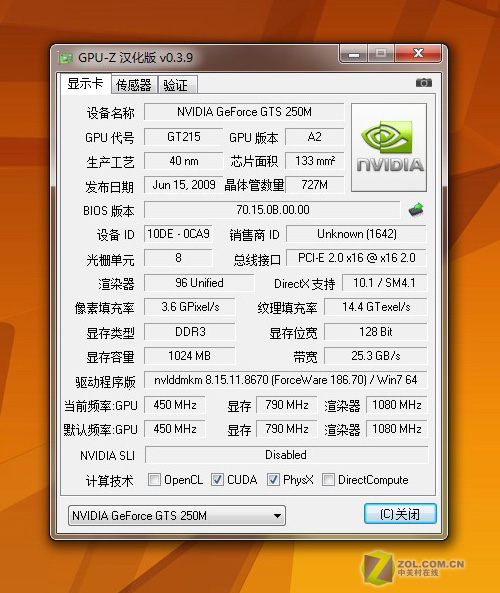500x593 pixels.
Task: Toggle the CUDA checkbox
Action: tap(217, 480)
